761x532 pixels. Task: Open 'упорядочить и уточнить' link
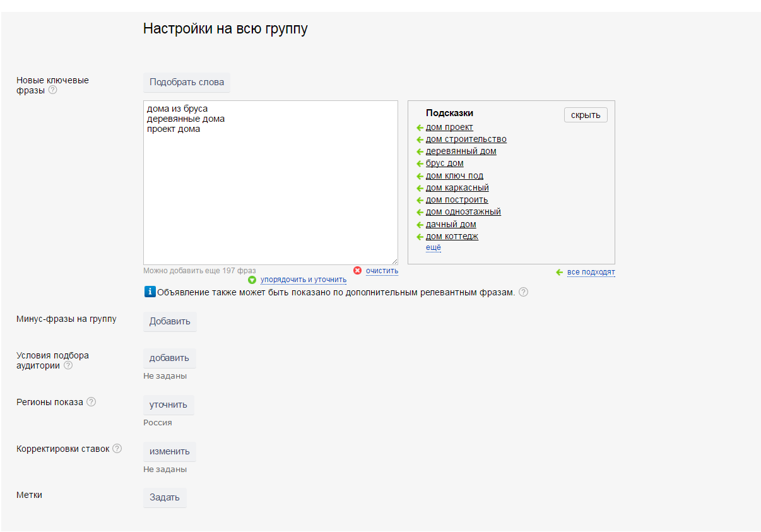[x=303, y=280]
